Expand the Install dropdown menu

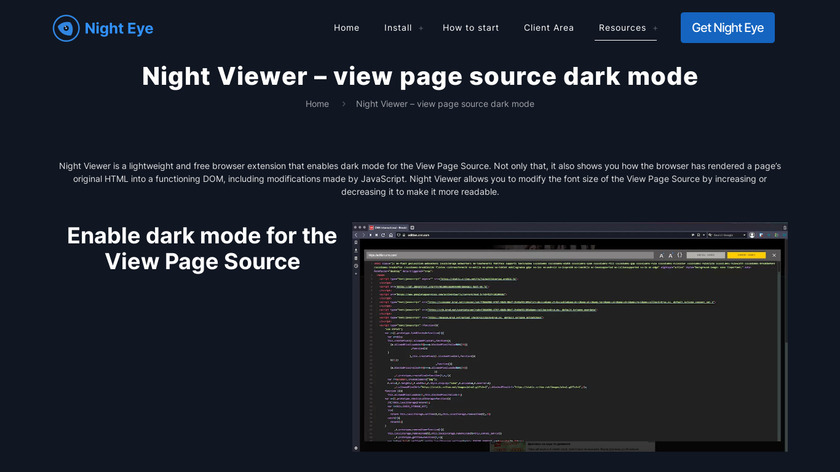[398, 28]
